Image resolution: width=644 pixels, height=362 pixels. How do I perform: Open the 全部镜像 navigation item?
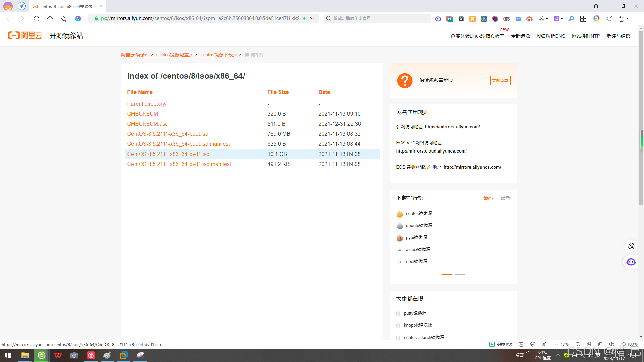click(520, 36)
